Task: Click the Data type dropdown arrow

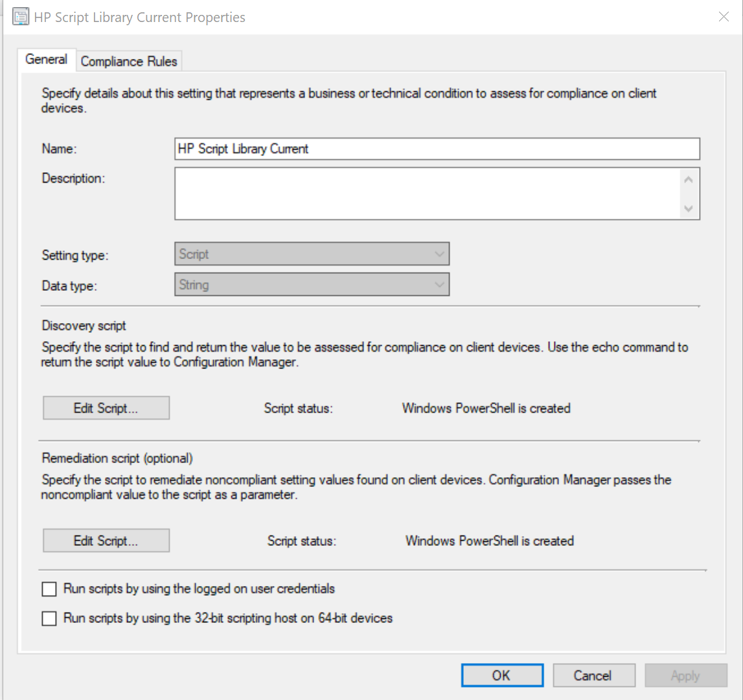Action: (x=440, y=284)
